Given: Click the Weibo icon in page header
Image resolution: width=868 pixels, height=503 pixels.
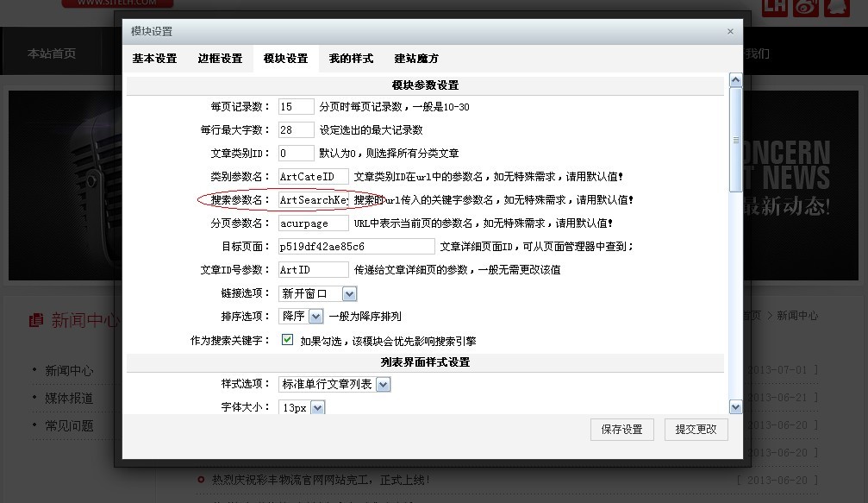Looking at the screenshot, I should click(x=806, y=7).
